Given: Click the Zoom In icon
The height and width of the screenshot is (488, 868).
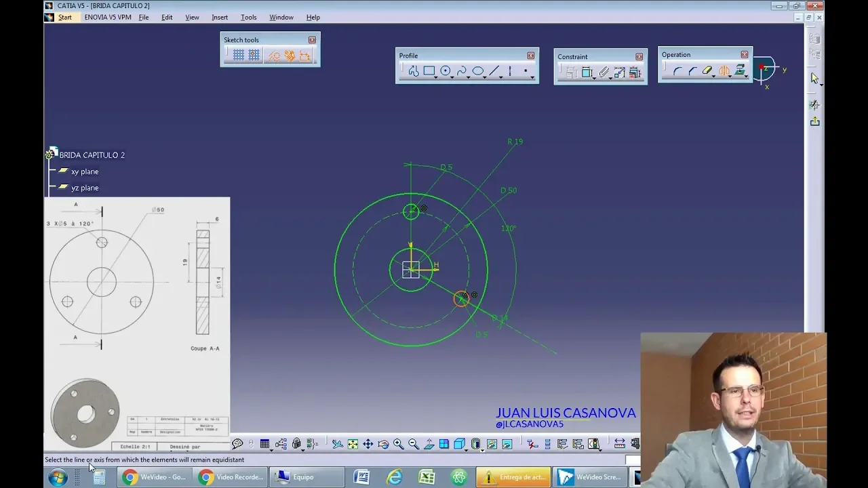Looking at the screenshot, I should (x=398, y=445).
